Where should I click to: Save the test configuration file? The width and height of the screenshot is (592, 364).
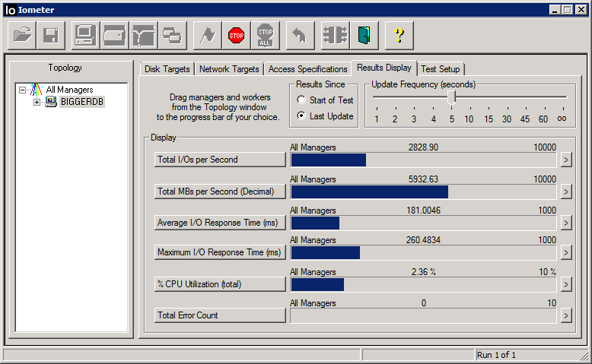(51, 36)
